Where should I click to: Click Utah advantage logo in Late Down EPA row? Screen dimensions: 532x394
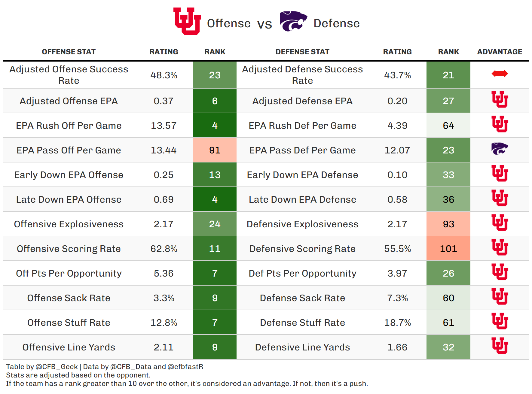500,198
